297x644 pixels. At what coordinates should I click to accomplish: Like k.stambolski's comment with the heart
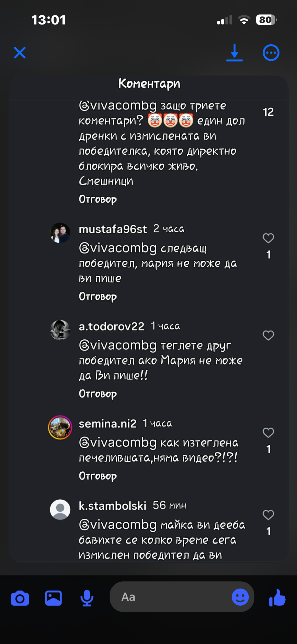tap(268, 515)
